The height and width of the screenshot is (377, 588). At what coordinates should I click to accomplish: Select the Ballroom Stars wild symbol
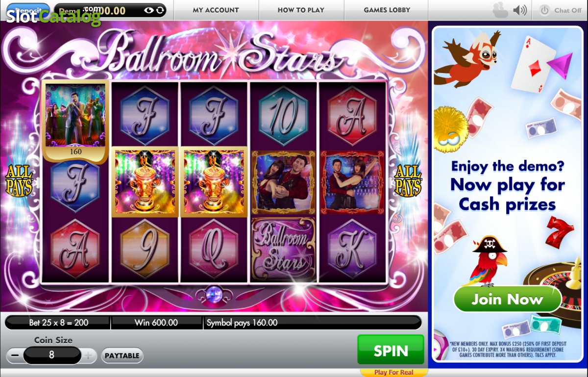[x=283, y=249]
